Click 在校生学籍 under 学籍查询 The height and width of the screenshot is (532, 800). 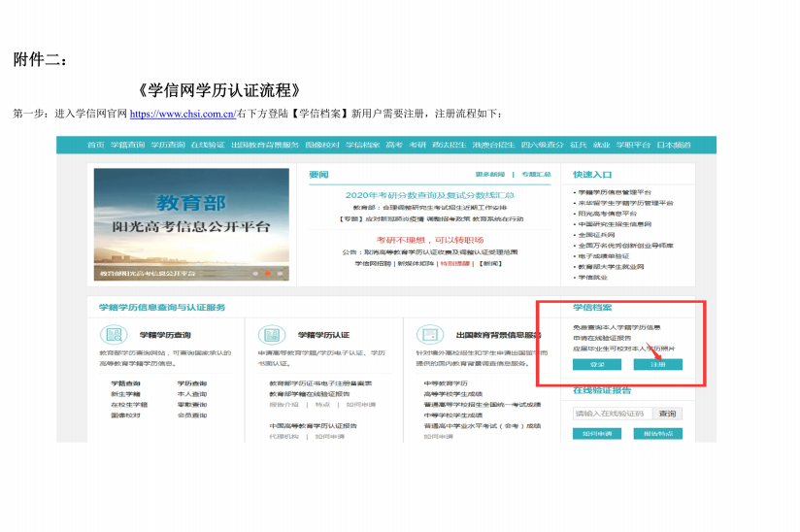(x=129, y=405)
